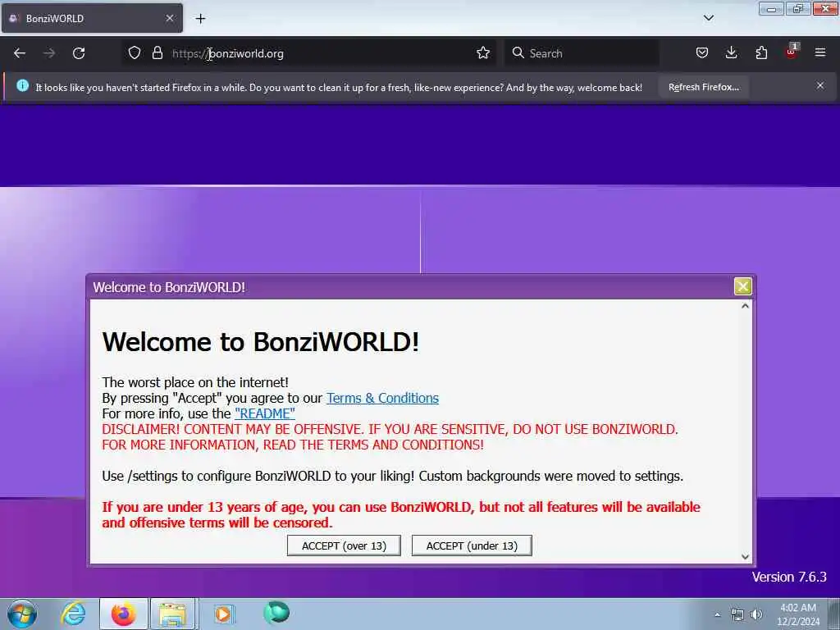Open the Terms & Conditions link
Viewport: 840px width, 630px height.
click(x=382, y=398)
